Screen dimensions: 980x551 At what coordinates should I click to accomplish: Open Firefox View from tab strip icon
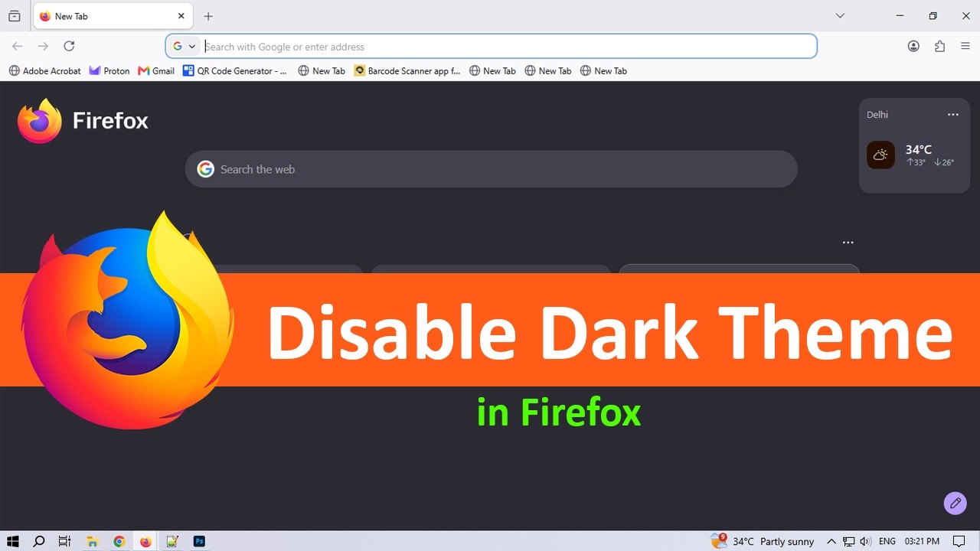click(x=15, y=16)
